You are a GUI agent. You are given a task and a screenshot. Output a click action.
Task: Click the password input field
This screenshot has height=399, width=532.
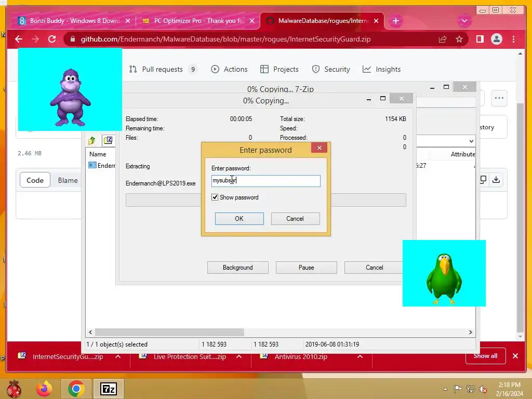[x=265, y=181]
